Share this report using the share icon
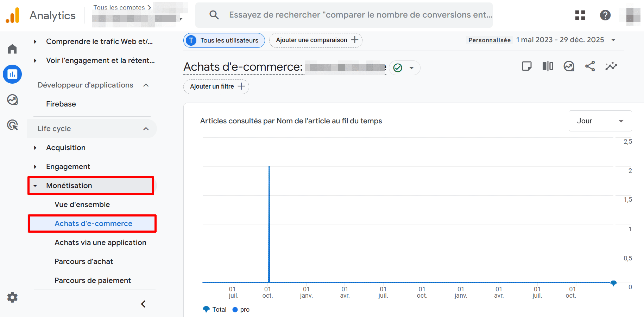 tap(590, 66)
